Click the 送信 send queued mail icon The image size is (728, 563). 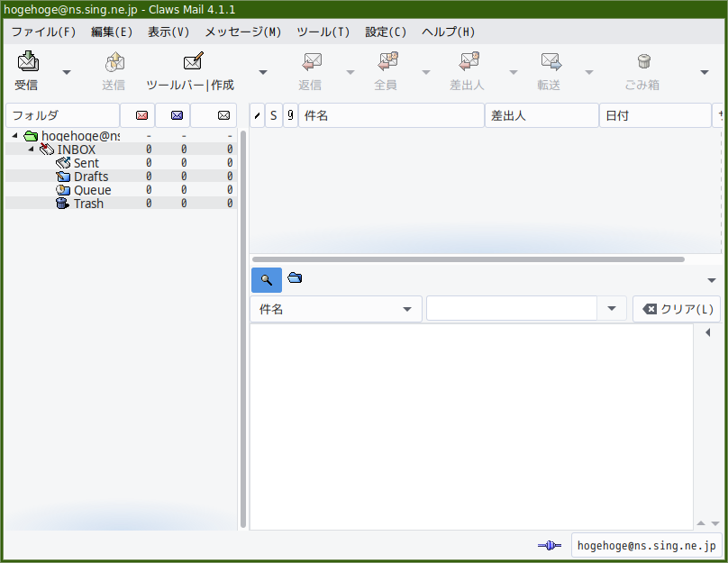pyautogui.click(x=114, y=62)
